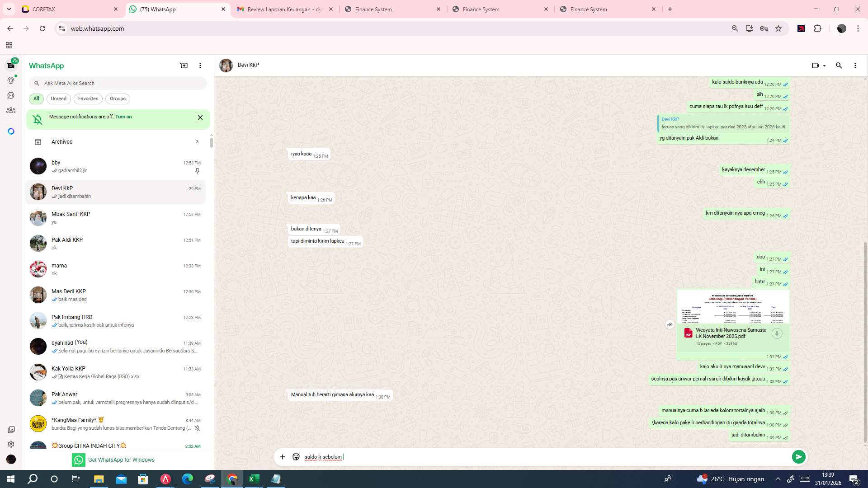
Task: Download the LK November 2025 PDF
Action: tap(777, 333)
